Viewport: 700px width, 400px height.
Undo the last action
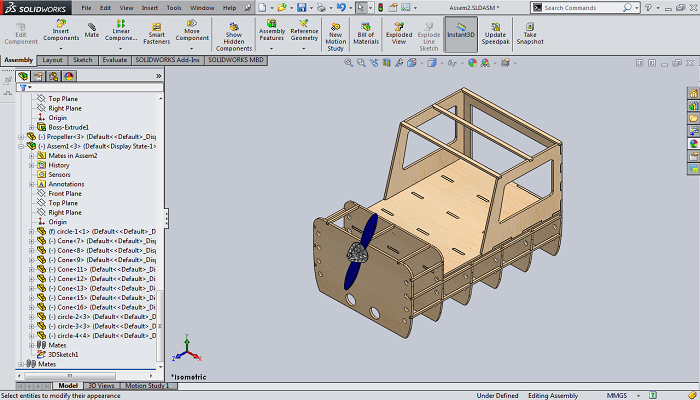[x=341, y=8]
